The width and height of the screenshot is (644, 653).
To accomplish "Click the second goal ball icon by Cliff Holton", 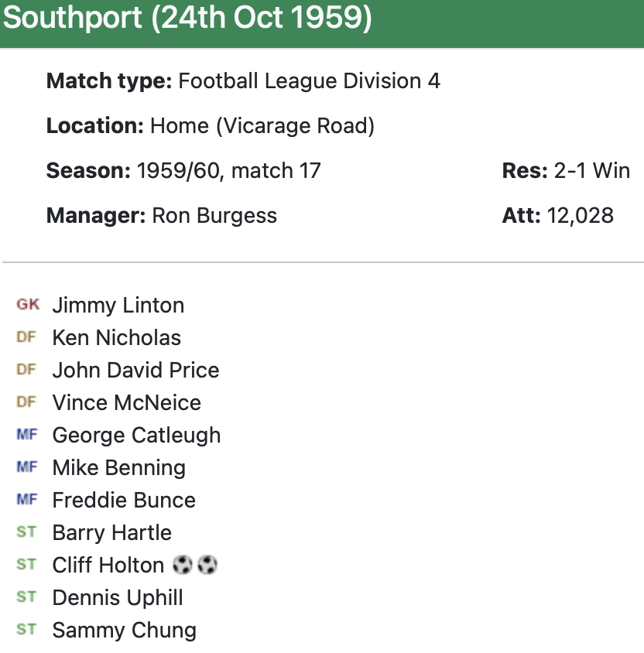I will [x=207, y=566].
